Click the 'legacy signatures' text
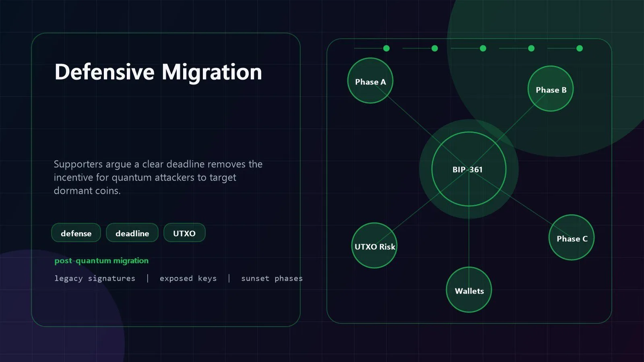The image size is (644, 362). coord(95,278)
